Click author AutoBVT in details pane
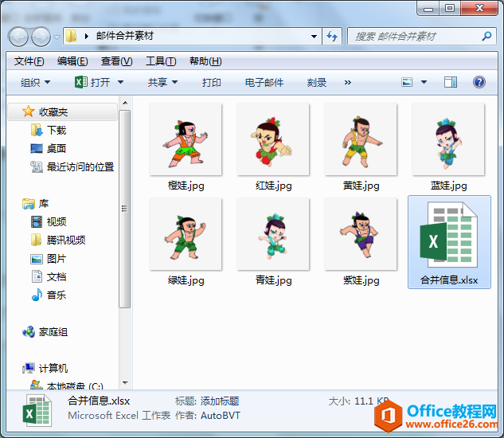Screen dimensions: 504x438 [x=221, y=416]
